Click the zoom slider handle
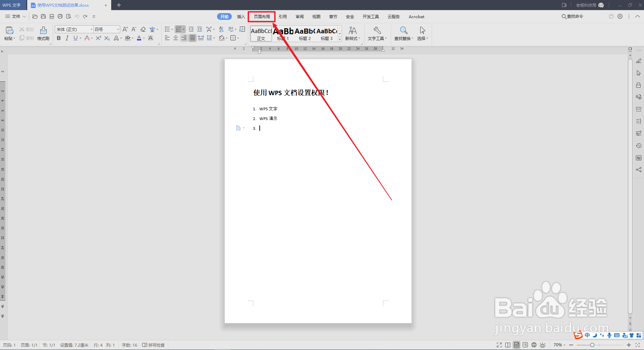The image size is (644, 350). (x=592, y=345)
